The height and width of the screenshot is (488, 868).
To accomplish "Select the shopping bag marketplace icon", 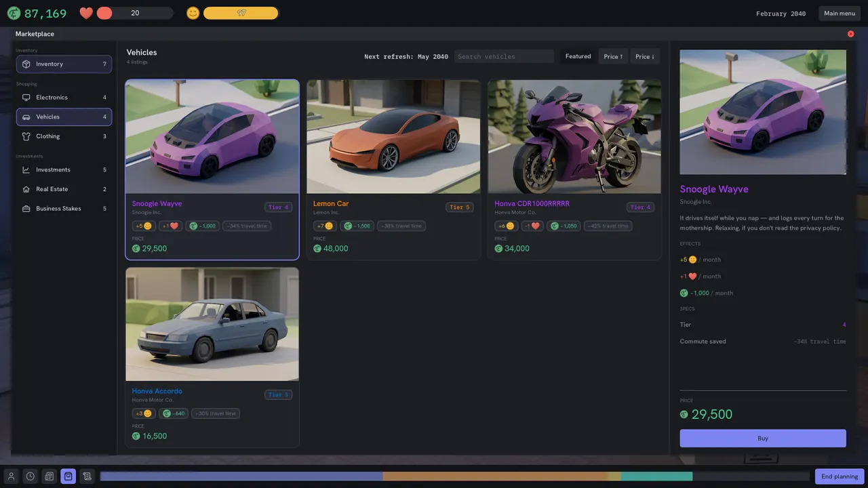I will [x=68, y=476].
